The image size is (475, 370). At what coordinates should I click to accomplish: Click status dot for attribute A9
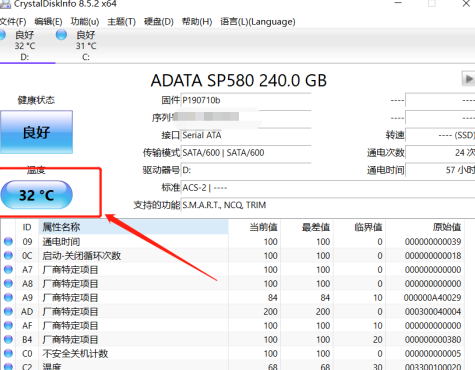[8, 297]
